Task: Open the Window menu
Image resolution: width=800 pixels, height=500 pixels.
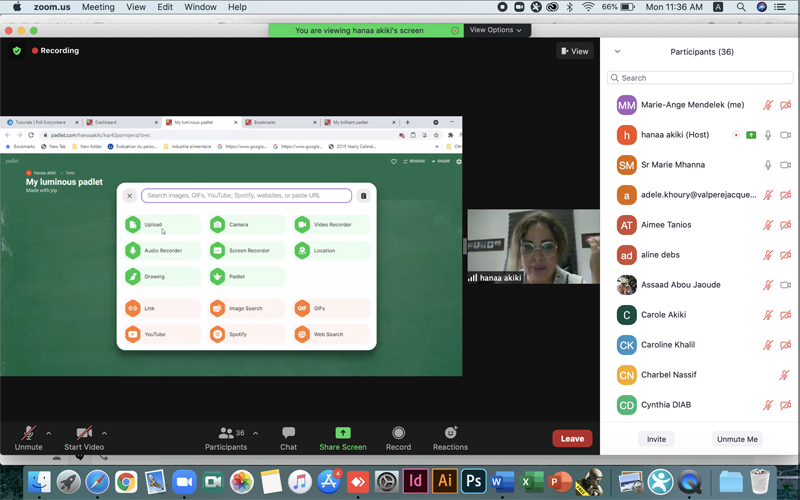Action: tap(200, 7)
